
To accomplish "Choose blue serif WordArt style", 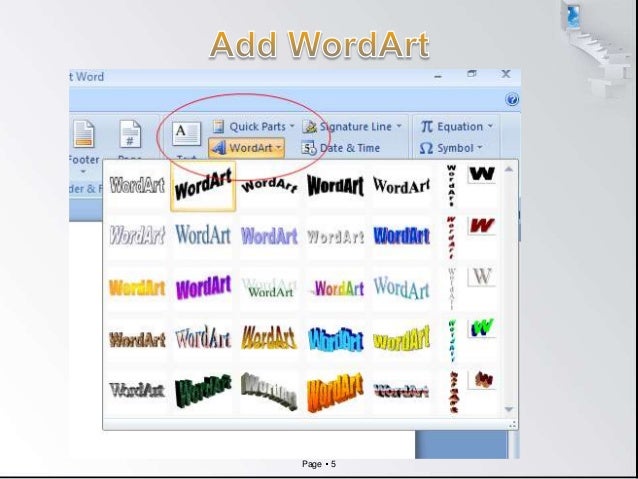I will 203,236.
